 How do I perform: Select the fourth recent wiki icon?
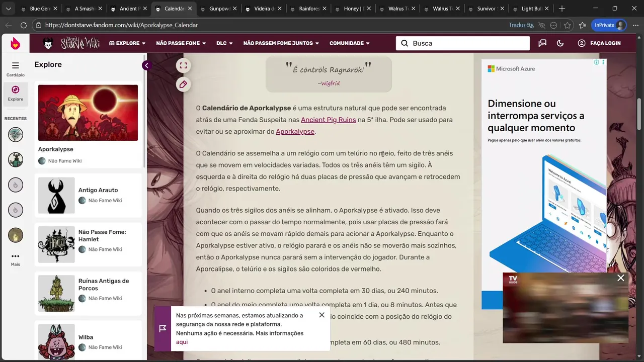pyautogui.click(x=16, y=209)
